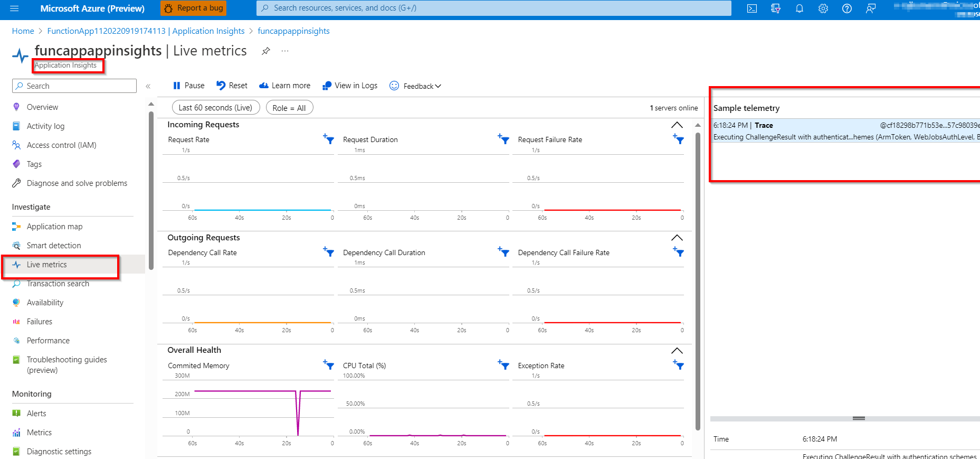Click View in Logs

pyautogui.click(x=350, y=86)
